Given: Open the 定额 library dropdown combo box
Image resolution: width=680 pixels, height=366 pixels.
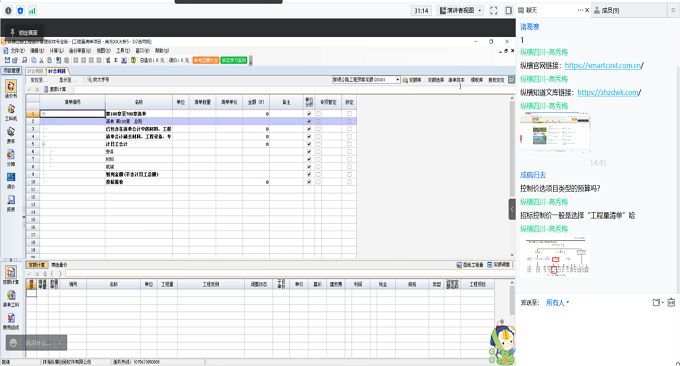Looking at the screenshot, I should coord(366,80).
